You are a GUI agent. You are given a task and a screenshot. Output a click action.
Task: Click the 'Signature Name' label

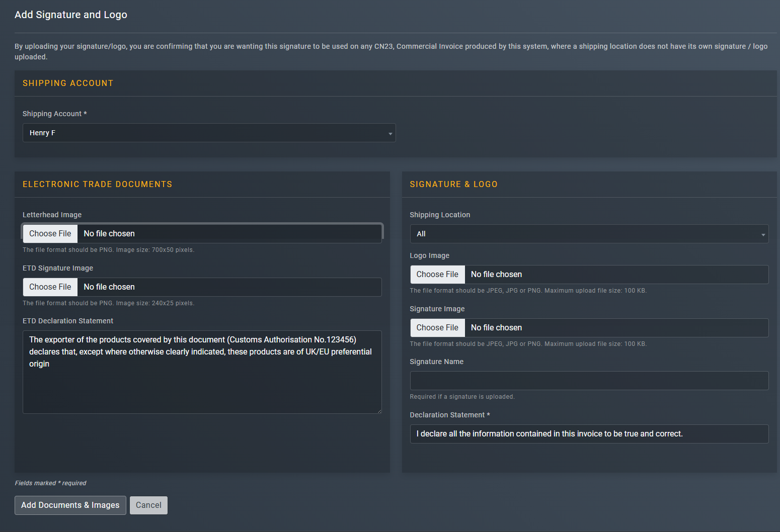point(437,362)
